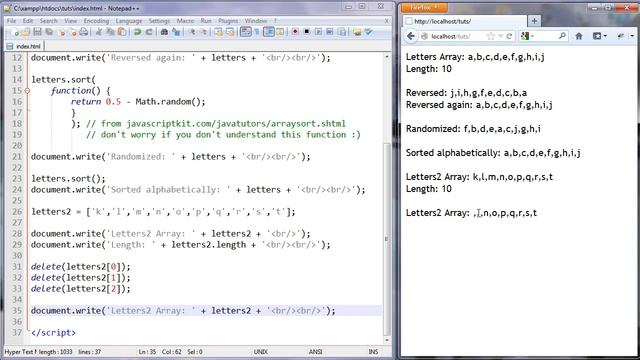Viewport: 640px width, 360px height.
Task: Open the orange Firefox menu button
Action: pyautogui.click(x=424, y=7)
